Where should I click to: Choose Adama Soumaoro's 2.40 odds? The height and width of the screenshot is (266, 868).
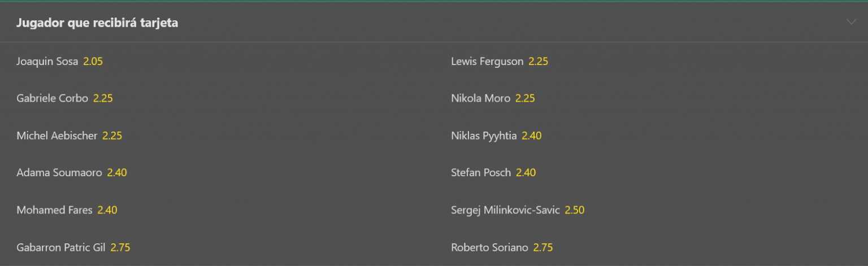click(117, 173)
